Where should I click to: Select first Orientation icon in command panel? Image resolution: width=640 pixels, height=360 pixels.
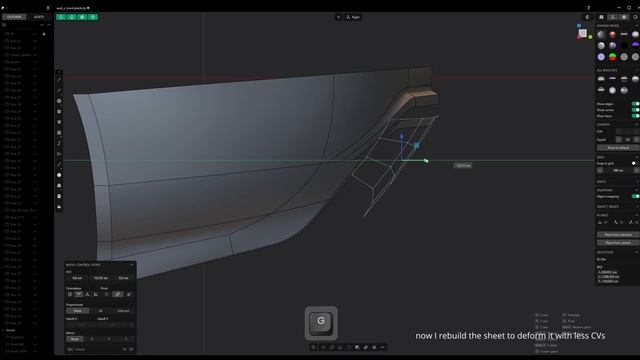pyautogui.click(x=70, y=294)
